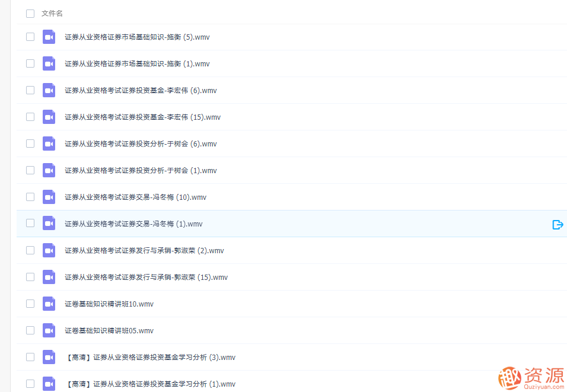Click video icon of 证券发行与承销-郭淑荣 (2).wmv
Screen dimensions: 567x392
tap(49, 250)
